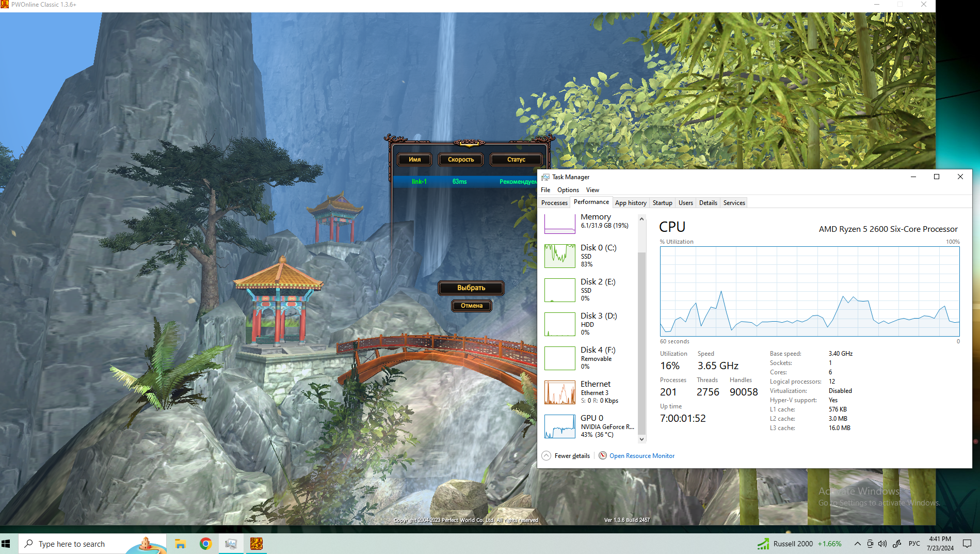Select Disk 3 (D:) HDD graph thumbnail
Screen dimensions: 980x554
coord(559,324)
